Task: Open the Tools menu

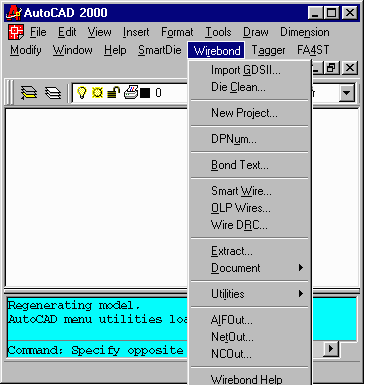Action: 218,32
